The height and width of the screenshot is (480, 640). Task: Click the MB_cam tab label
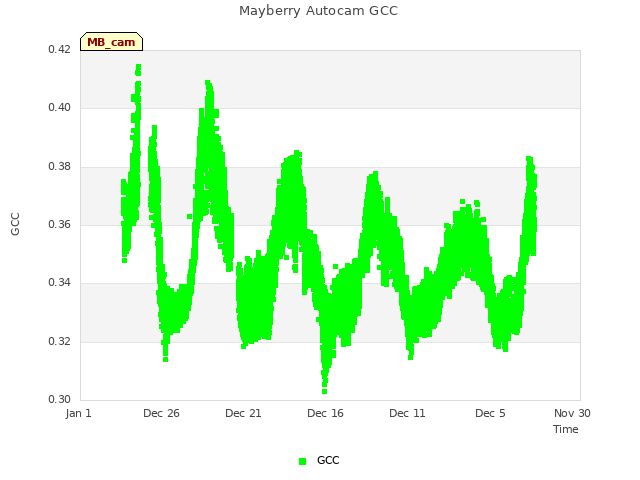point(111,42)
